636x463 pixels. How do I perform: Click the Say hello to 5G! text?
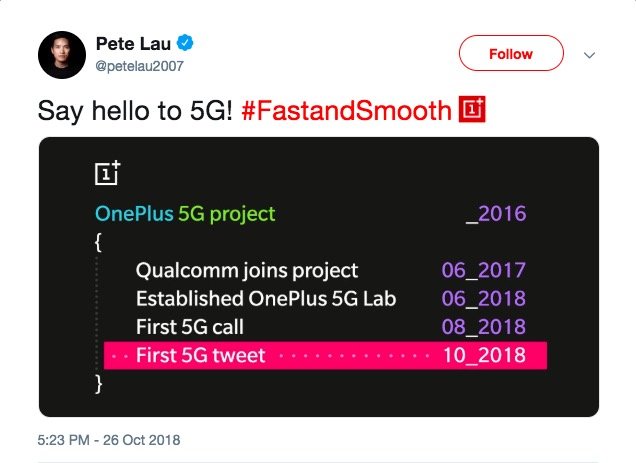coord(135,110)
